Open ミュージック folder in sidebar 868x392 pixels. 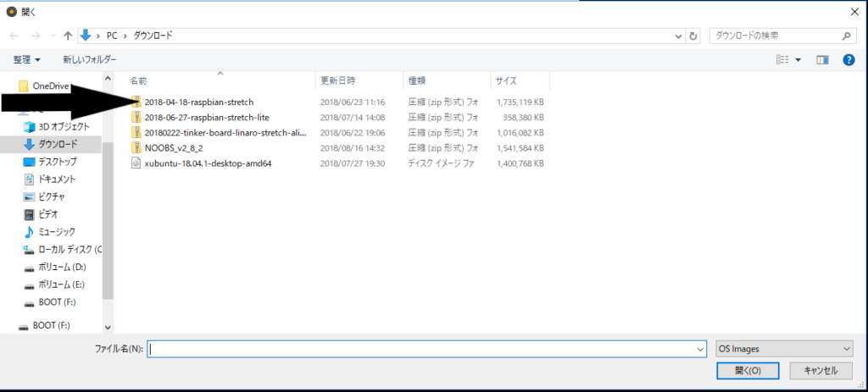[x=56, y=231]
